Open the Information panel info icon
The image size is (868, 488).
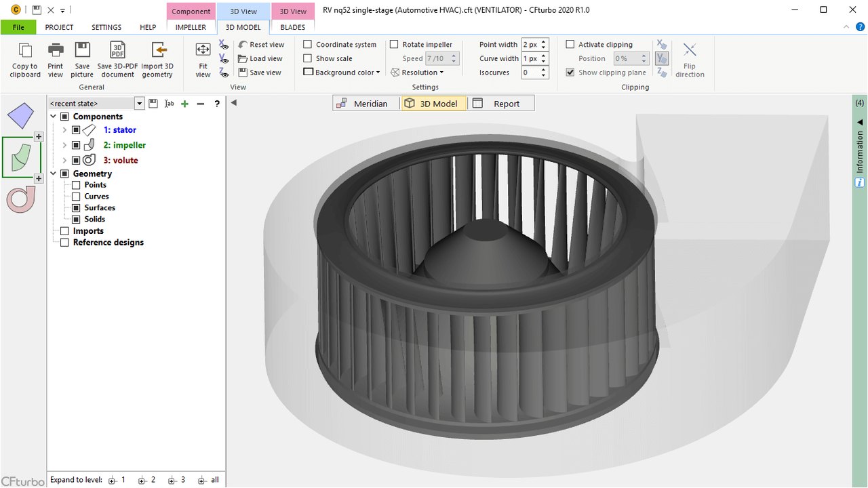(x=859, y=182)
